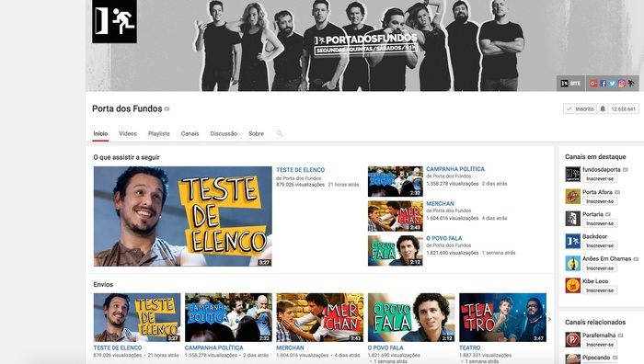Open the Parafernalha channel avatar
The height and width of the screenshot is (364, 644).
point(572,339)
